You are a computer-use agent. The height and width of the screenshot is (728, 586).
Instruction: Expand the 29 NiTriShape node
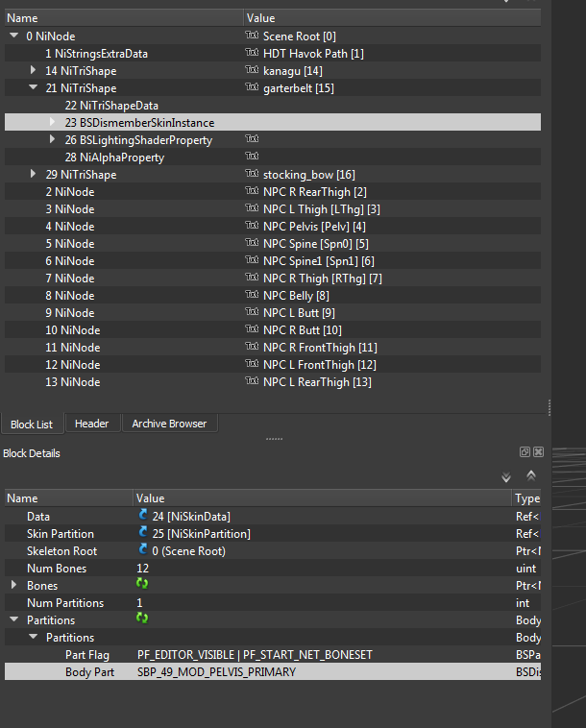point(33,174)
